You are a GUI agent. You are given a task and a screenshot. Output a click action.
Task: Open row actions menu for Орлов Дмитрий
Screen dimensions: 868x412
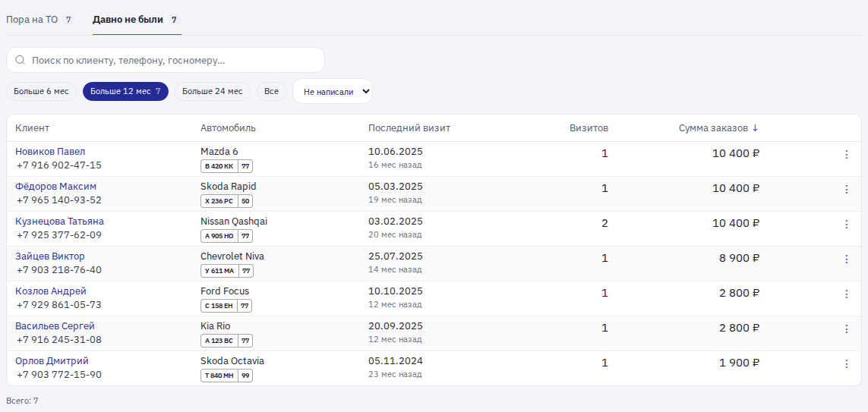[846, 364]
